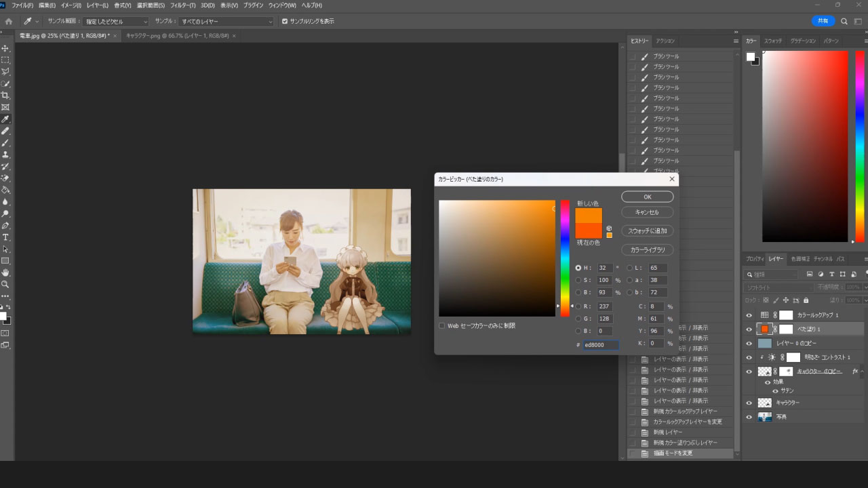Open the History panel menu

tap(736, 41)
